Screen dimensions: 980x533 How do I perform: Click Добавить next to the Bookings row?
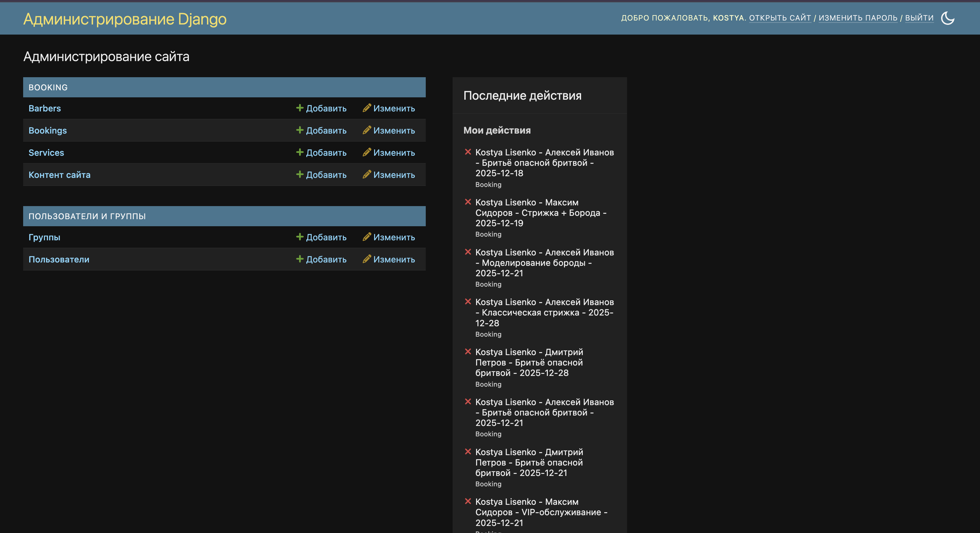[x=326, y=131]
